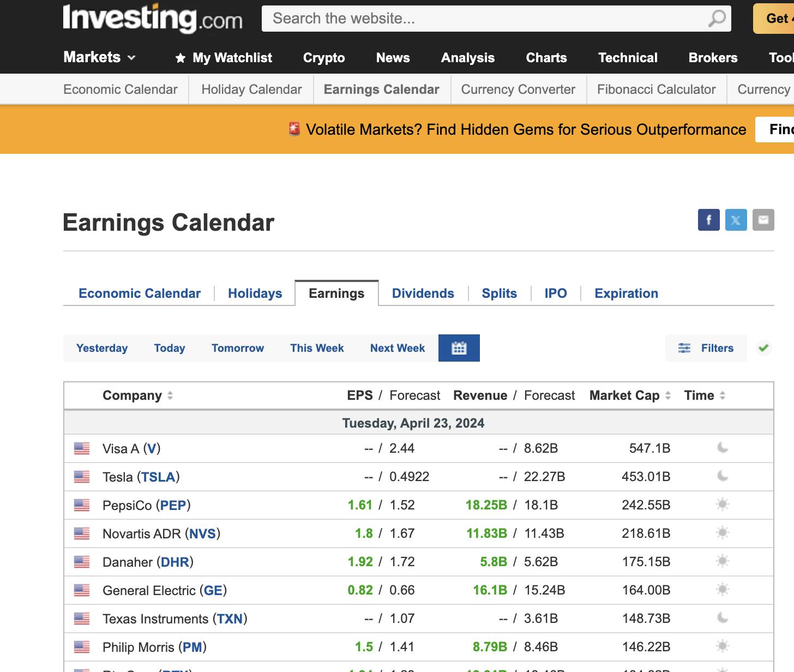Viewport: 794px width, 672px height.
Task: Switch to the Dividends tab
Action: tap(423, 293)
